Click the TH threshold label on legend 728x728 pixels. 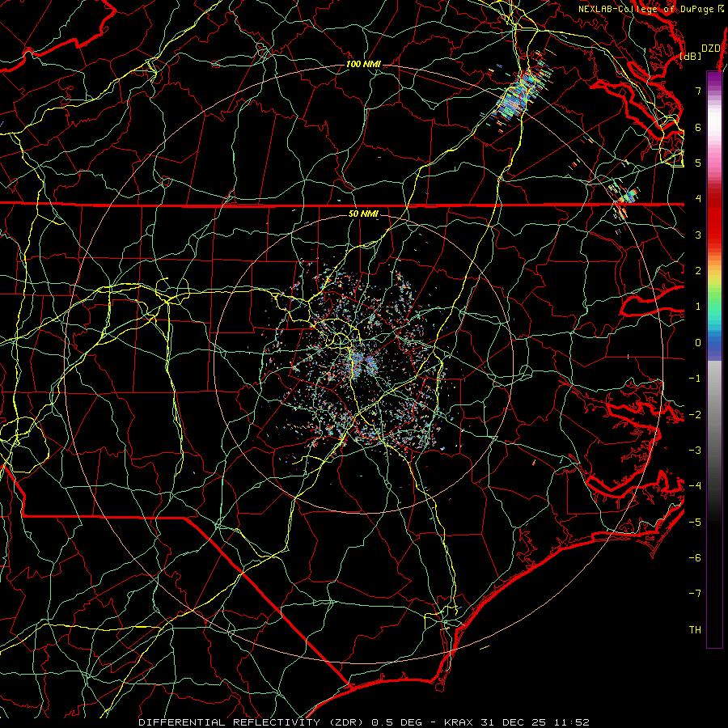pos(695,629)
